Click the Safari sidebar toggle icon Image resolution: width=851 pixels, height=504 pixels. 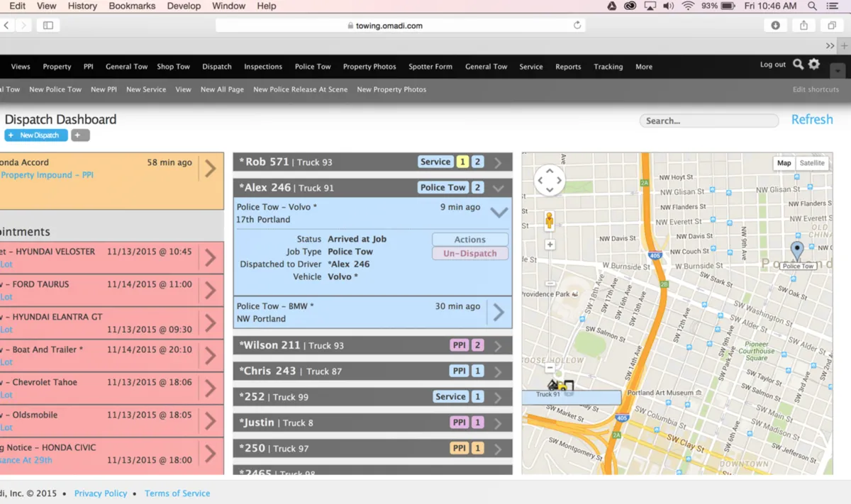point(48,26)
